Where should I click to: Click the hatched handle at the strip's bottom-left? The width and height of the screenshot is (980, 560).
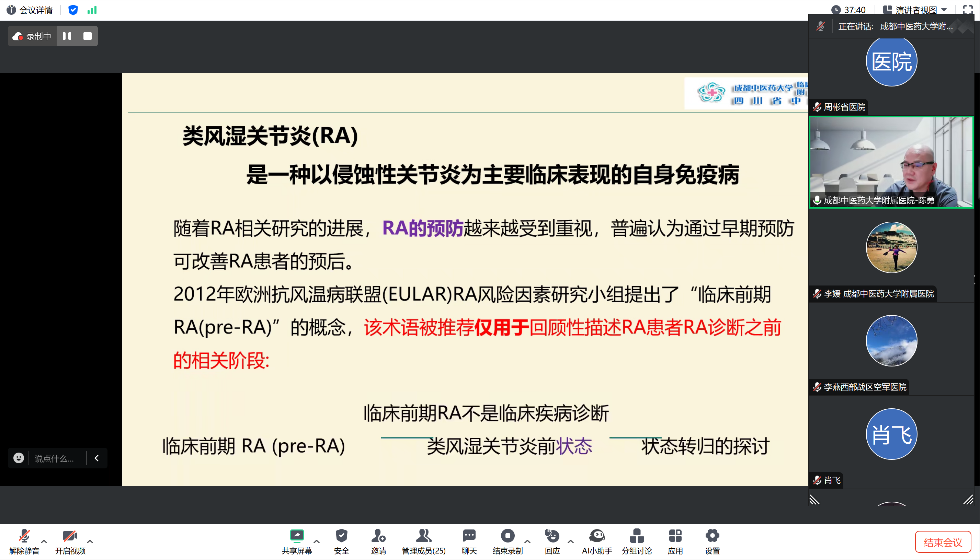point(814,500)
